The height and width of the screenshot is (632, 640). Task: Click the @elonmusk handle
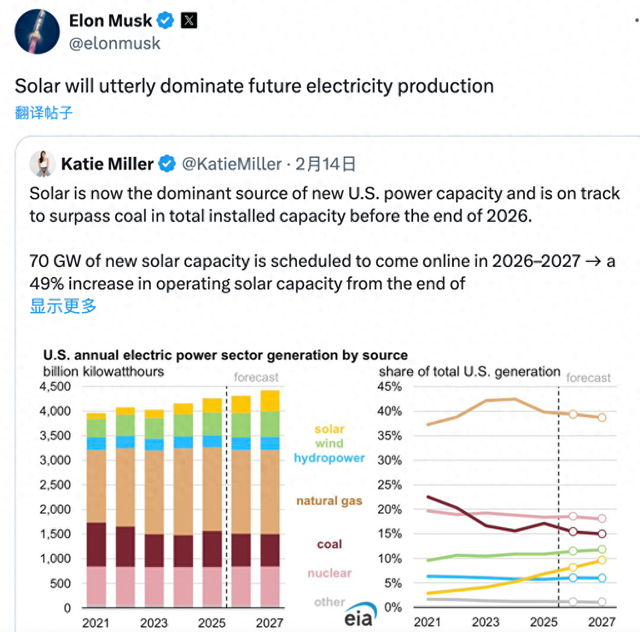point(115,43)
